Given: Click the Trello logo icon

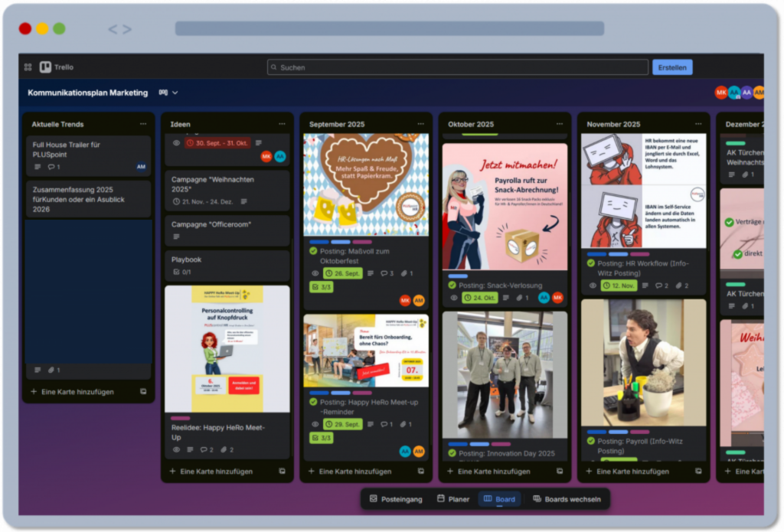Looking at the screenshot, I should (46, 67).
